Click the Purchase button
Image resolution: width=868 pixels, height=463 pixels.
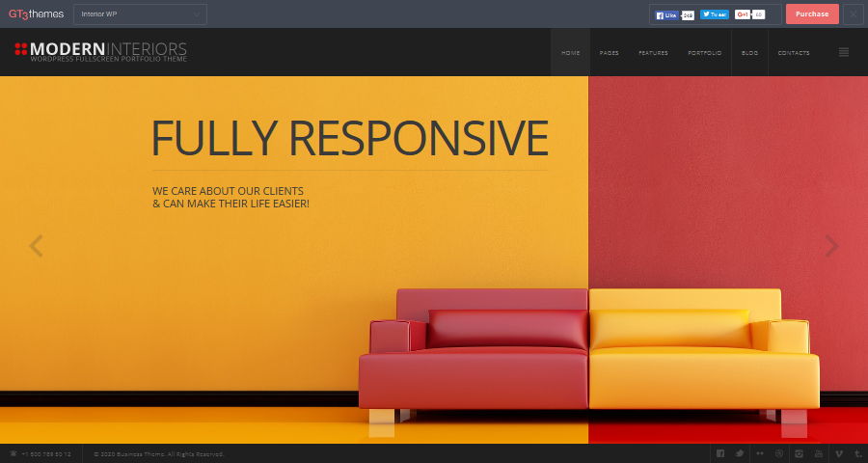812,14
